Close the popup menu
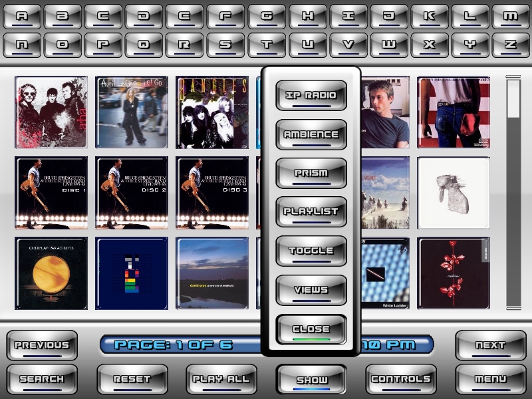 (x=311, y=329)
